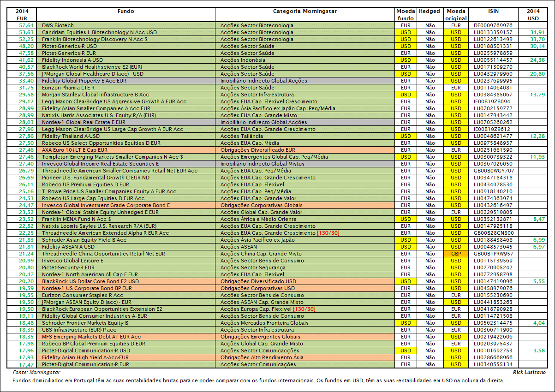Click the orange 'GBP' original currency cell
This screenshot has height=392, width=555.
tap(456, 254)
